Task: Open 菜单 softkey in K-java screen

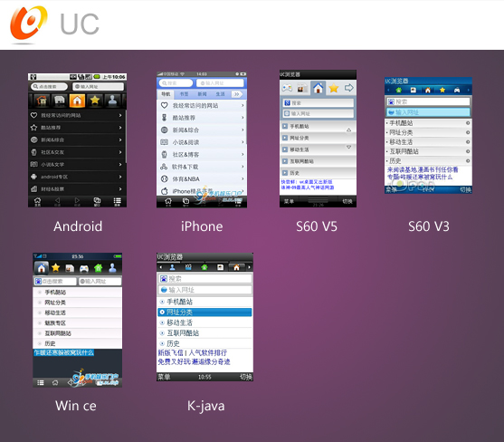Action: tap(164, 377)
